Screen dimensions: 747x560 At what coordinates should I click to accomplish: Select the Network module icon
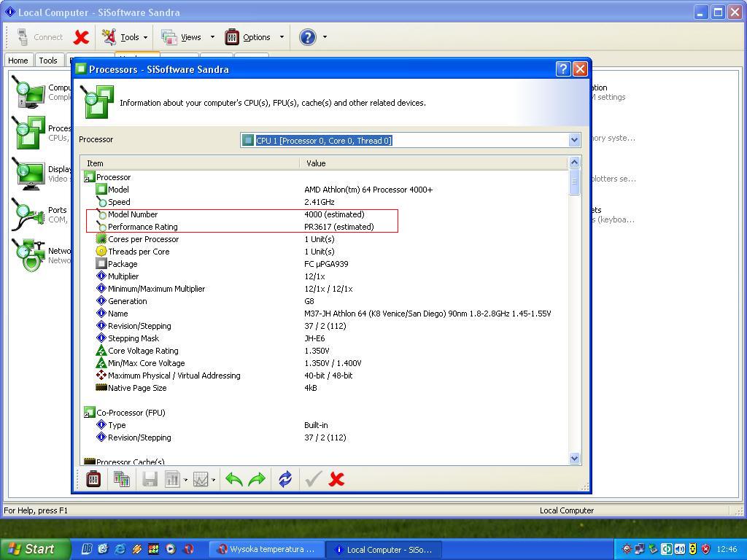pyautogui.click(x=28, y=256)
